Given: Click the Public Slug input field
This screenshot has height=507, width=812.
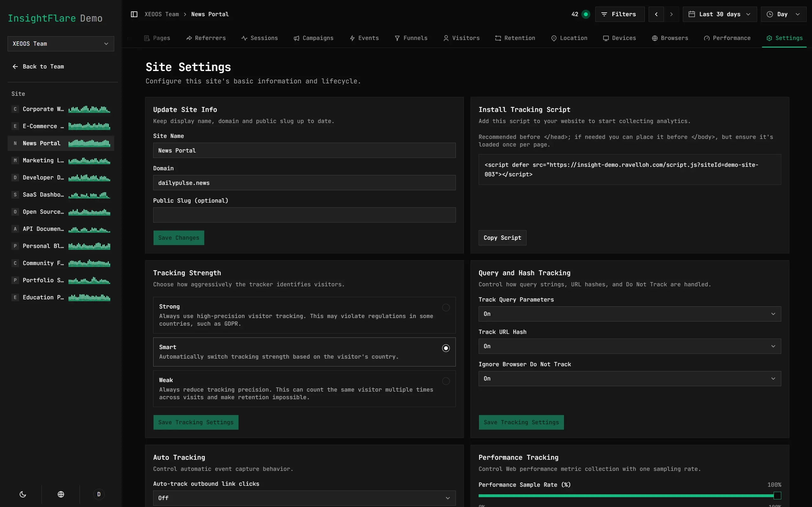Looking at the screenshot, I should pos(304,215).
